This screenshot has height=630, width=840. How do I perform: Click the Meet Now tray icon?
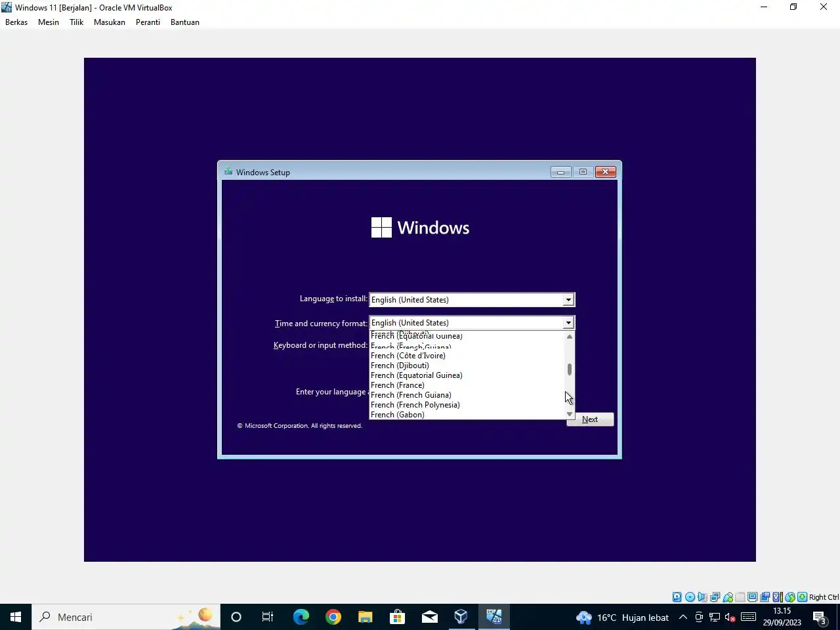pos(699,618)
